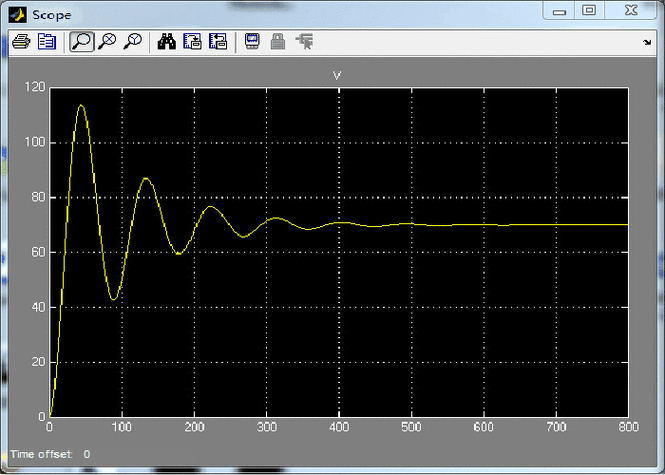Click the x-axis label 200
This screenshot has height=475, width=665.
(x=194, y=427)
